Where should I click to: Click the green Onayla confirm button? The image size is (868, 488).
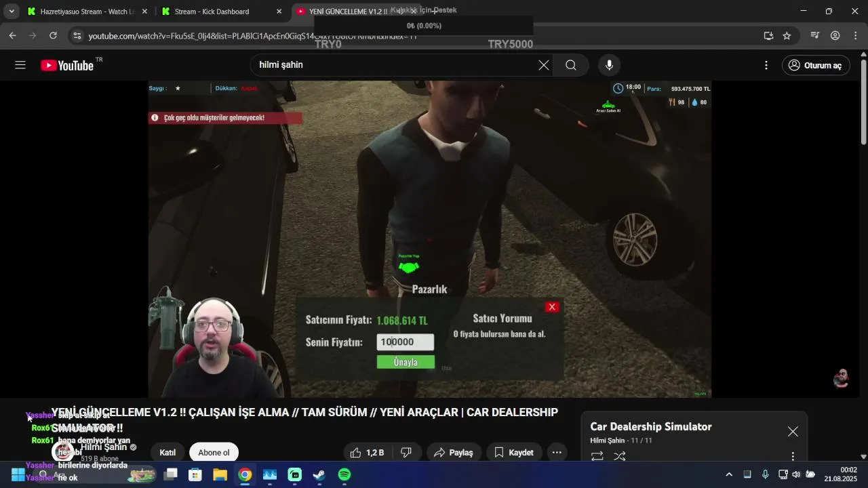click(406, 362)
